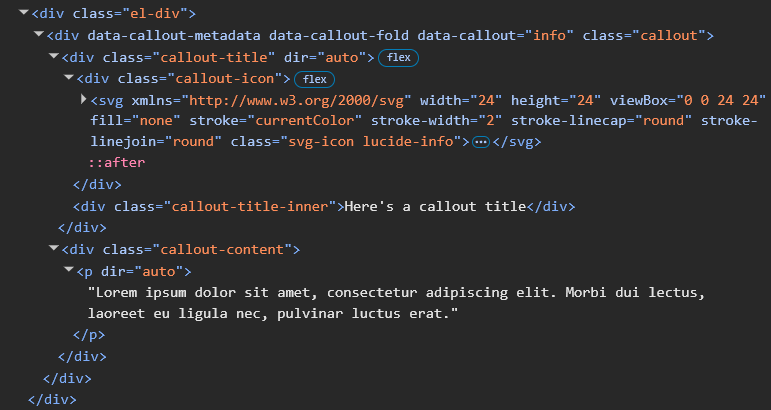Select the ::after pseudo-element
Viewport: 771px width, 410px height.
(111, 163)
